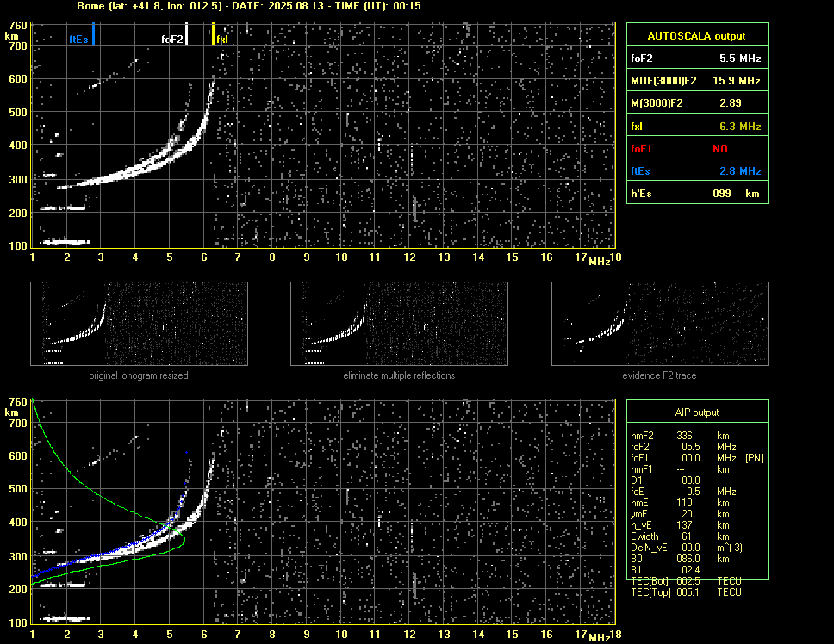This screenshot has height=644, width=834.
Task: Click the B0 086.0 km row
Action: coord(680,559)
